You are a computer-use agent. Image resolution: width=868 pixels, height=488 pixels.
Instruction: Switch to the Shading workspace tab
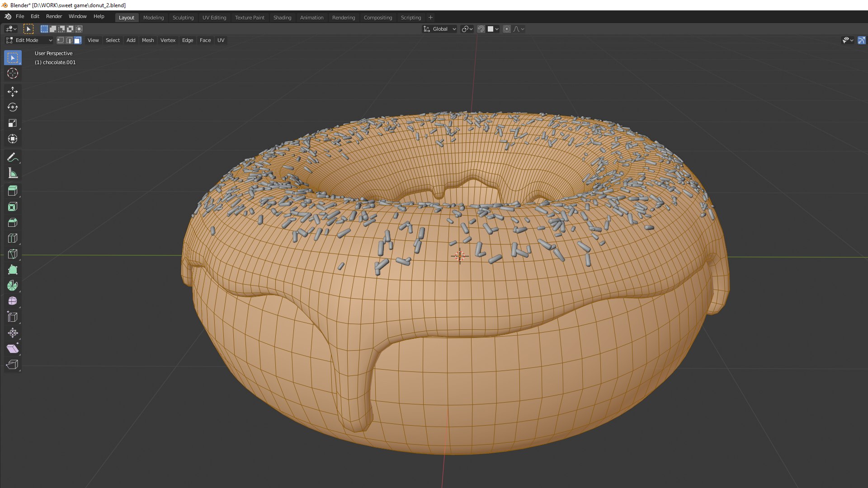(282, 18)
